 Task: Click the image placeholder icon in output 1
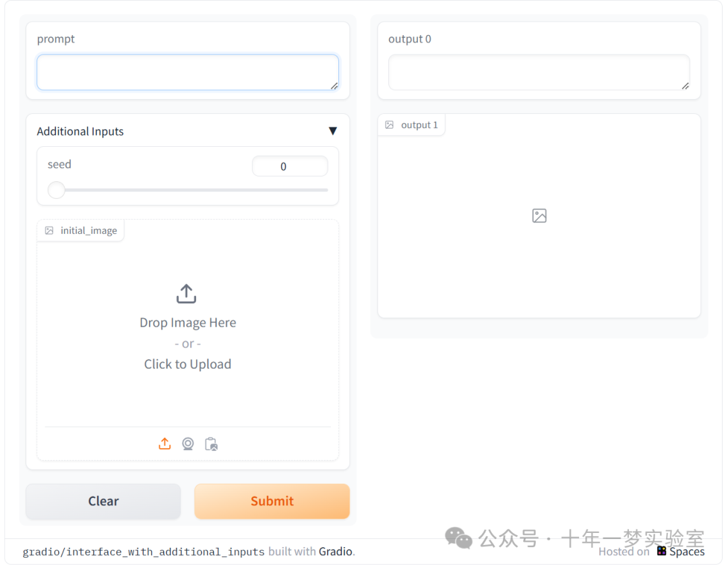pos(539,216)
